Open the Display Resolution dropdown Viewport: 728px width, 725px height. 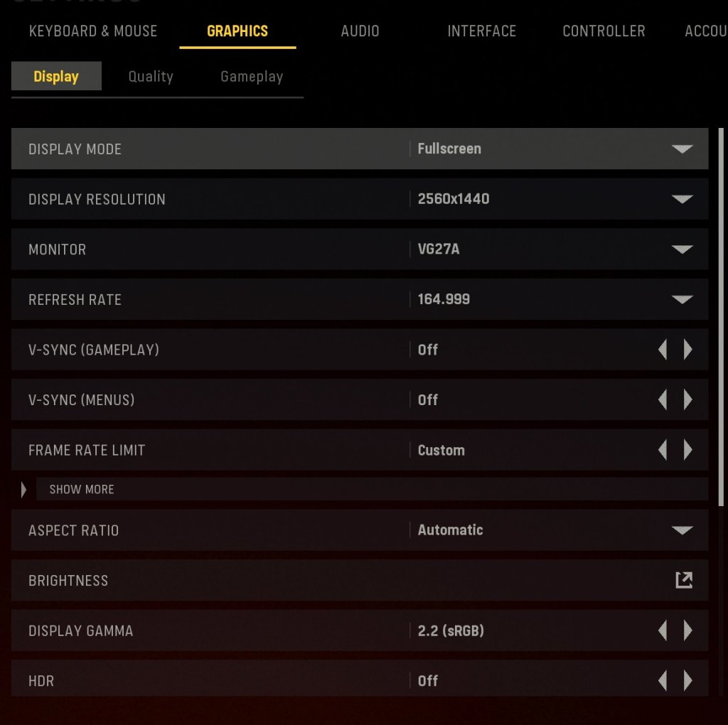point(682,199)
